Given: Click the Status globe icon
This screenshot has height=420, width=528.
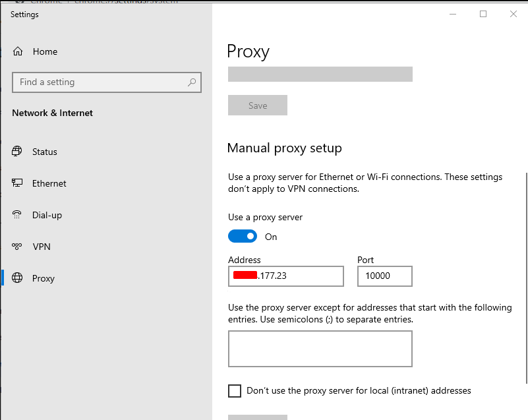Looking at the screenshot, I should click(x=17, y=151).
